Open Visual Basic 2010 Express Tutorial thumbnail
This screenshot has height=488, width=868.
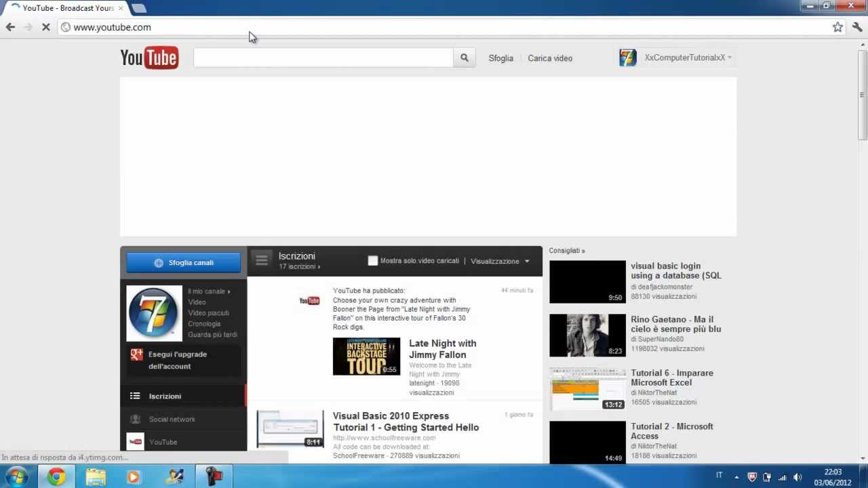(290, 429)
